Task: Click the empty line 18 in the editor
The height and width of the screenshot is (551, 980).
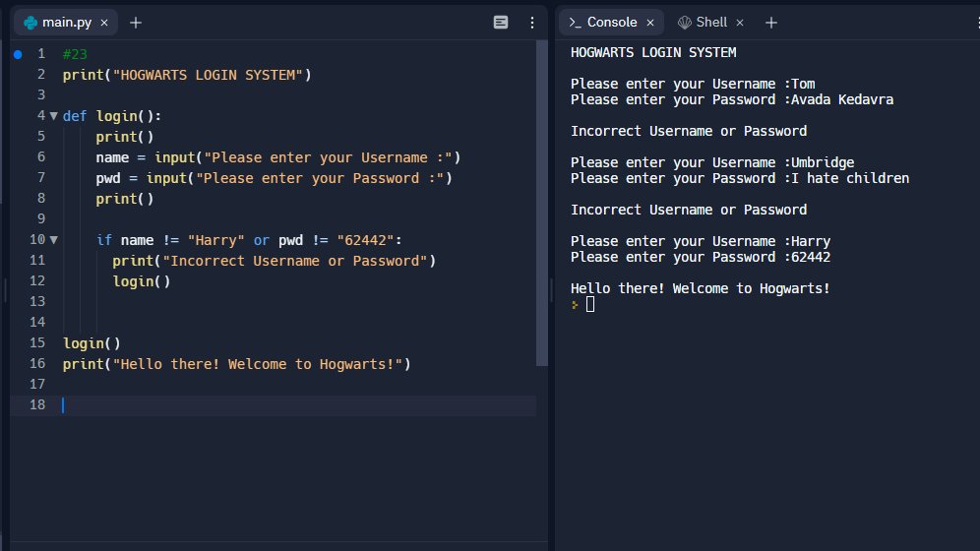Action: point(299,404)
